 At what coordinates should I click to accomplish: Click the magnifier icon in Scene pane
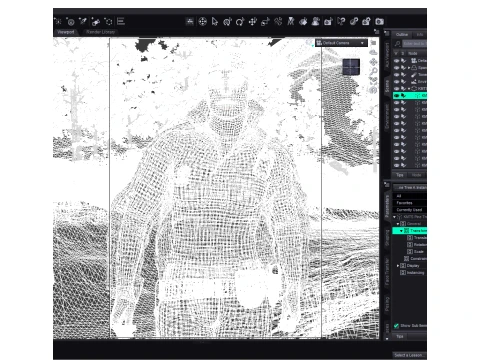pos(398,44)
